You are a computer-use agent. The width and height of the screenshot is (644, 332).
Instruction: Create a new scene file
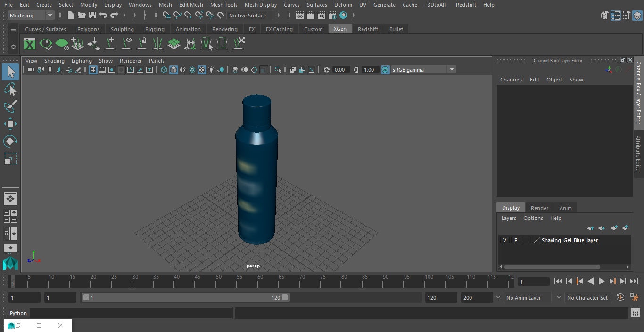(70, 16)
